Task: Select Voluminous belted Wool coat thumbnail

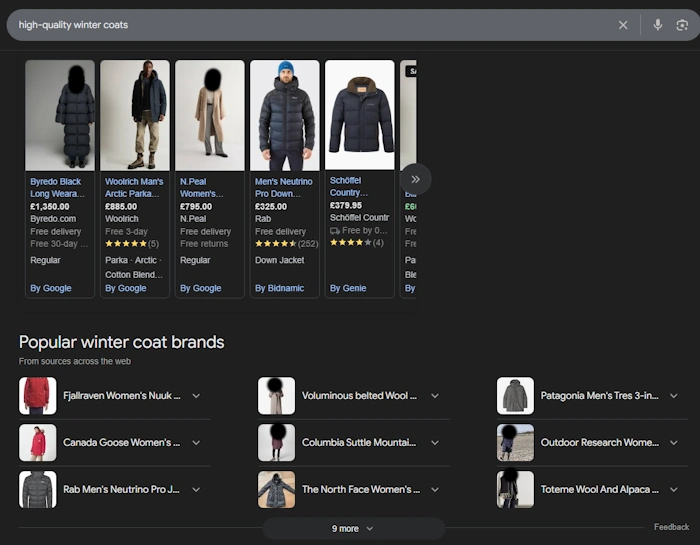Action: (276, 396)
